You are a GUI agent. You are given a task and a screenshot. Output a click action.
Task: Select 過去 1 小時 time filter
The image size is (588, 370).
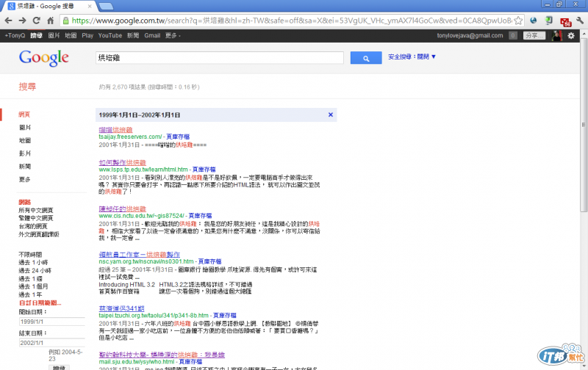coord(33,262)
